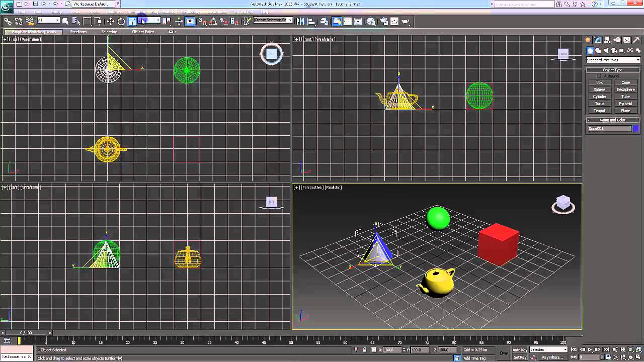This screenshot has width=644, height=362.
Task: Open the Reference Coordinate System dropdown
Action: 149,21
